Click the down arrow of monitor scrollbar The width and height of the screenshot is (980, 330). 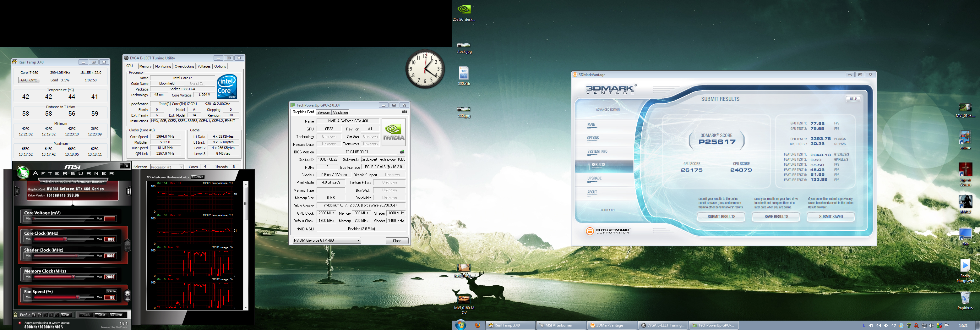[245, 308]
